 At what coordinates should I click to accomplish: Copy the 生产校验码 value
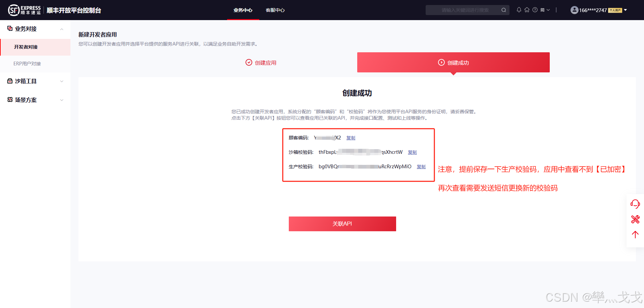[421, 167]
